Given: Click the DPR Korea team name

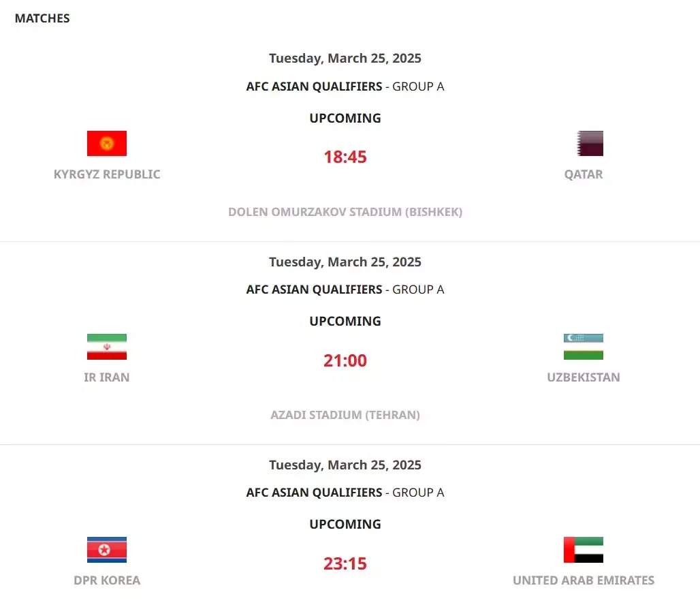Looking at the screenshot, I should [107, 580].
